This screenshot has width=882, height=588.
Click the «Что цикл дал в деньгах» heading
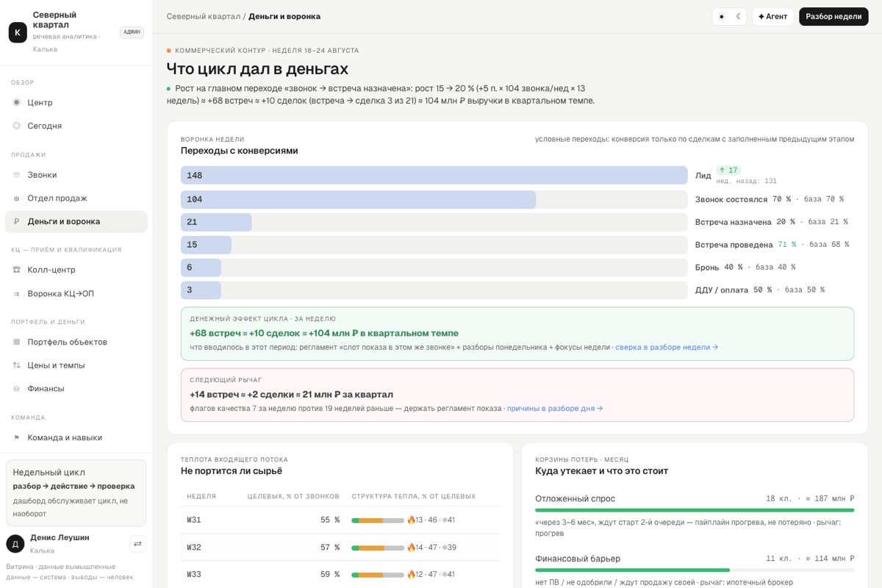pyautogui.click(x=257, y=69)
